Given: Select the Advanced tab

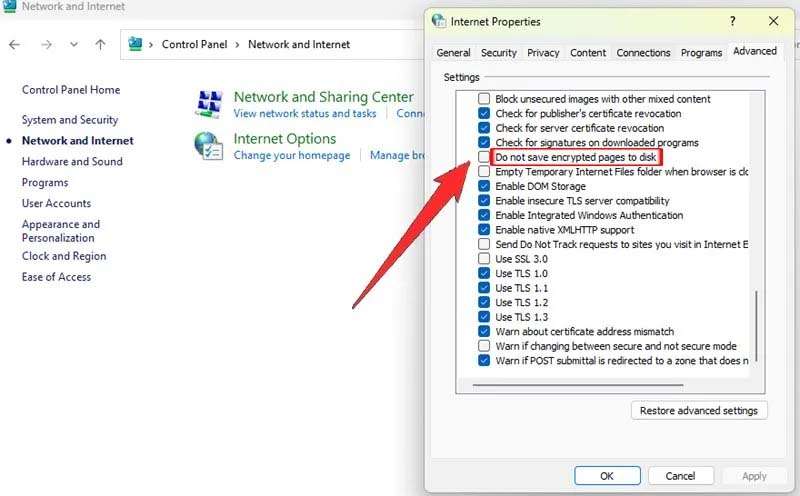Looking at the screenshot, I should pyautogui.click(x=755, y=51).
